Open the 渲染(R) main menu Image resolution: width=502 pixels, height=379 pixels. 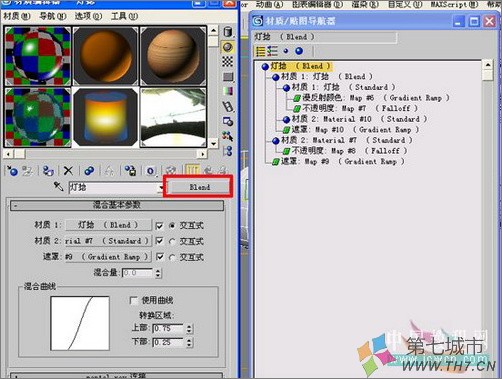pyautogui.click(x=366, y=4)
